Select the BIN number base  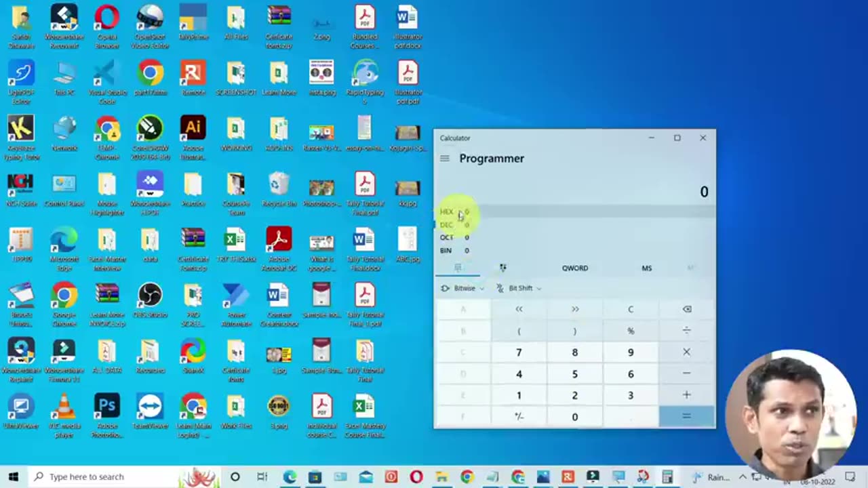[574, 250]
